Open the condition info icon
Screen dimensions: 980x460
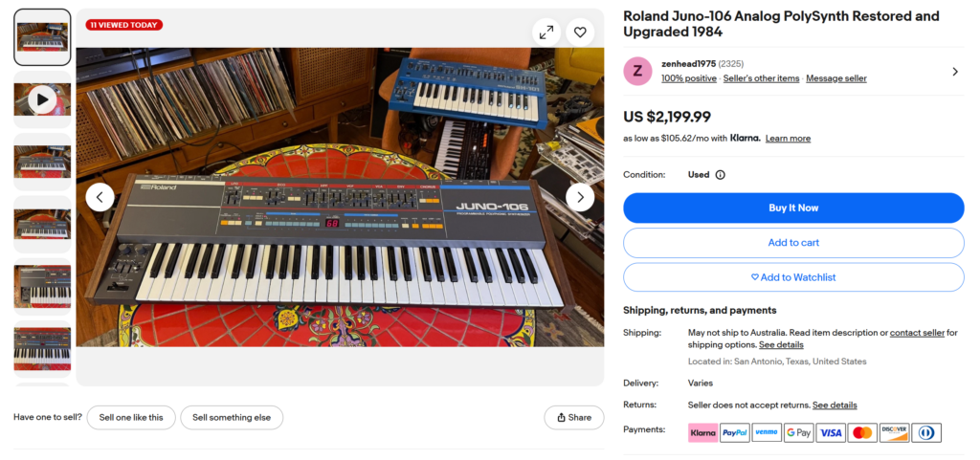(x=720, y=175)
